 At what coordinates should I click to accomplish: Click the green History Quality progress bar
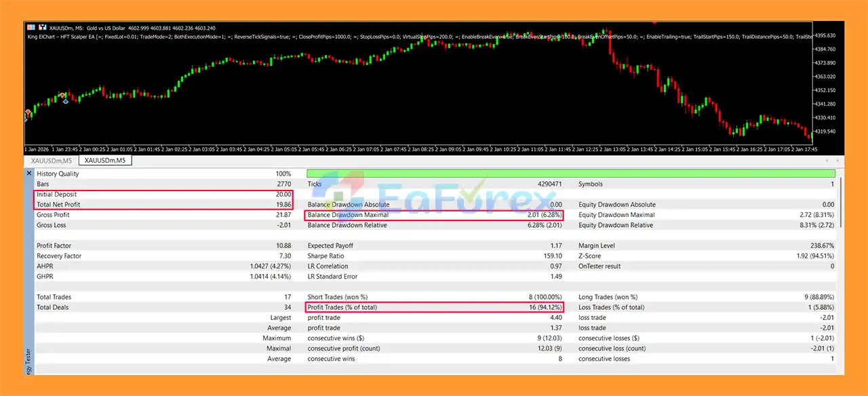[571, 174]
